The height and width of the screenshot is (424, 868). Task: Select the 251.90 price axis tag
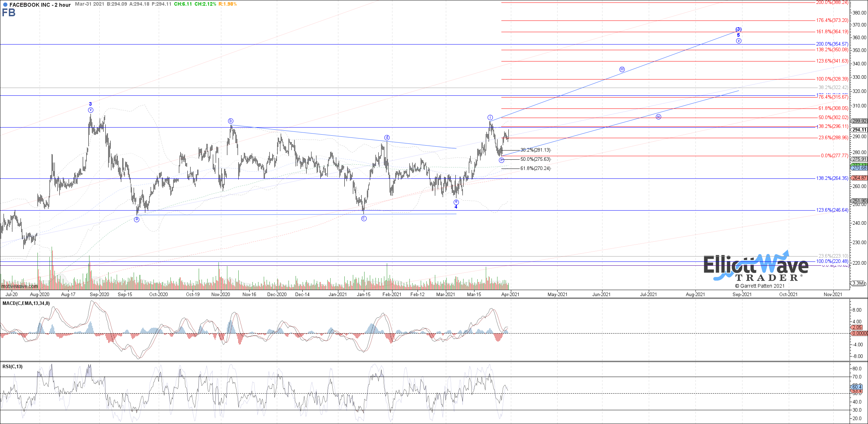pos(859,201)
